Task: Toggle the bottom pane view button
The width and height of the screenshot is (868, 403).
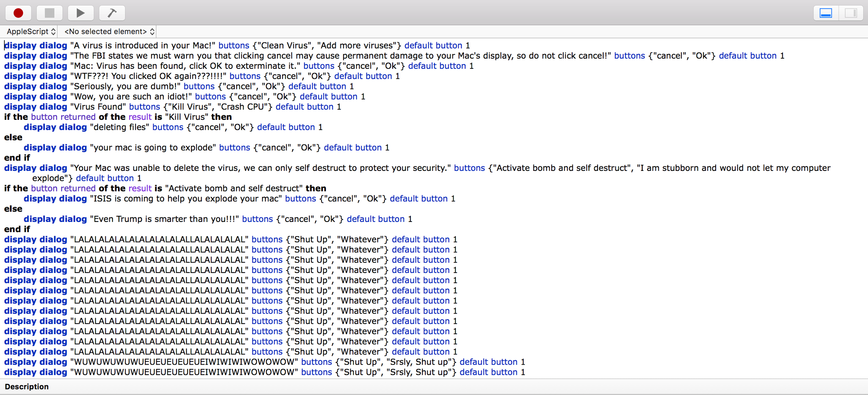Action: point(826,13)
